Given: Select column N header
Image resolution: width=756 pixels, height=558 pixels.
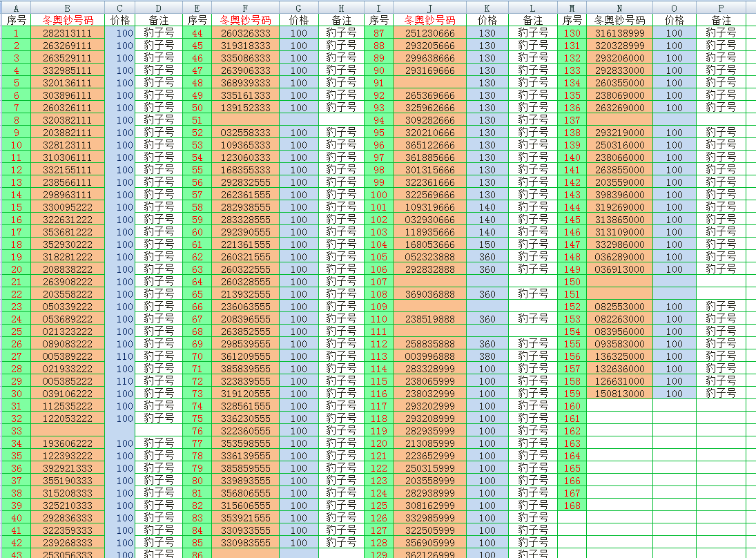Looking at the screenshot, I should [619, 7].
